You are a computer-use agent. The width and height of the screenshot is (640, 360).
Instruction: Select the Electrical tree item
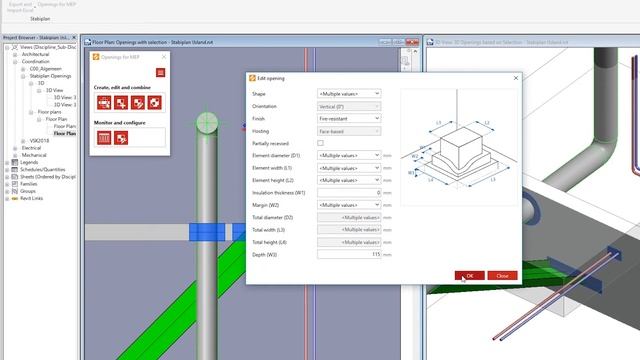(x=31, y=148)
